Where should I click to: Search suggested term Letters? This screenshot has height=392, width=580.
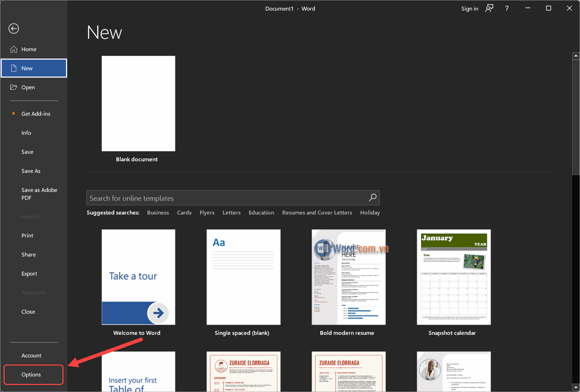[231, 213]
